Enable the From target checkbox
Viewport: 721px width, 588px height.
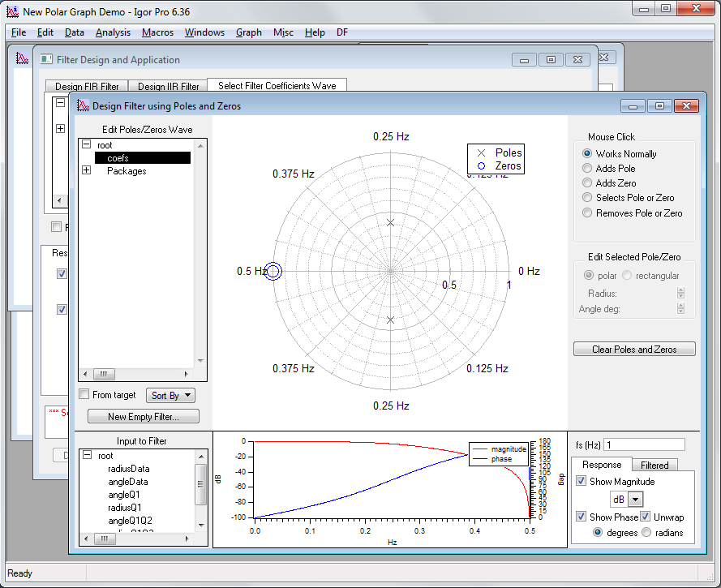84,395
